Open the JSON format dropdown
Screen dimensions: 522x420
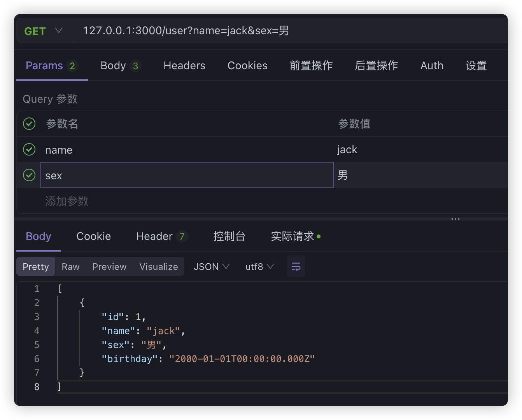click(x=211, y=266)
